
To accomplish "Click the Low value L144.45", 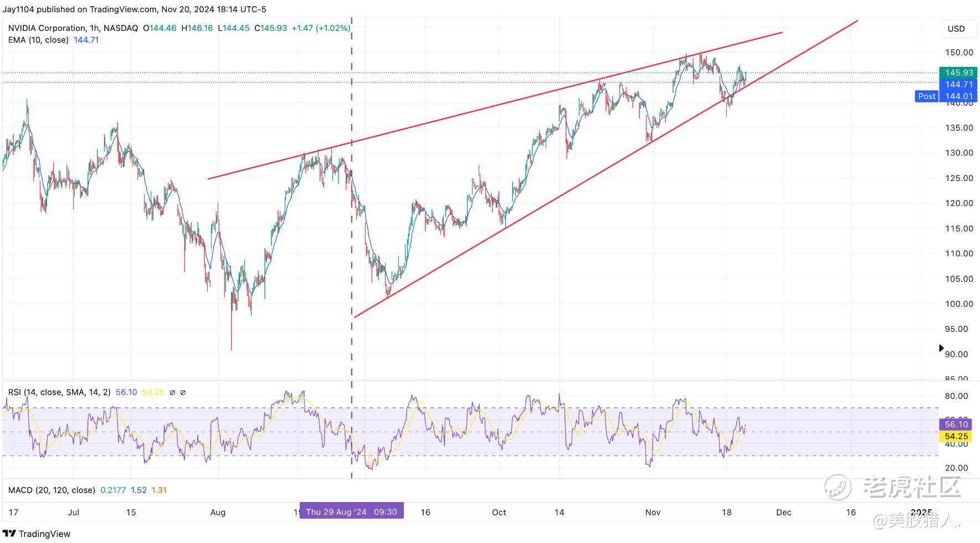I will pos(233,28).
